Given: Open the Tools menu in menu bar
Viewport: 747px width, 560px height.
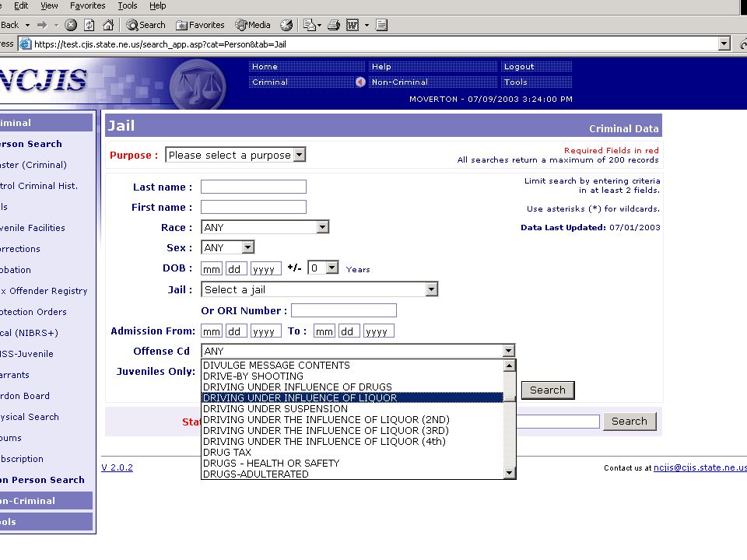Looking at the screenshot, I should (x=127, y=5).
